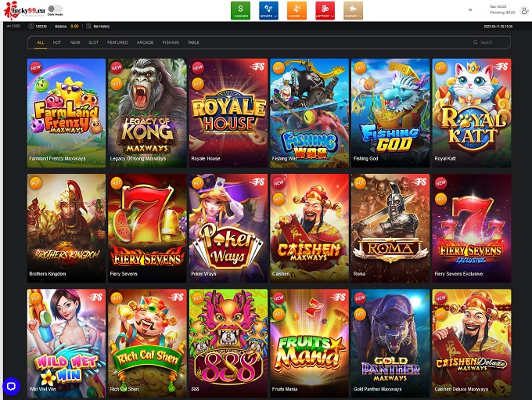The width and height of the screenshot is (532, 400).
Task: Click NEW badge on Caishen card
Action: coord(279,183)
